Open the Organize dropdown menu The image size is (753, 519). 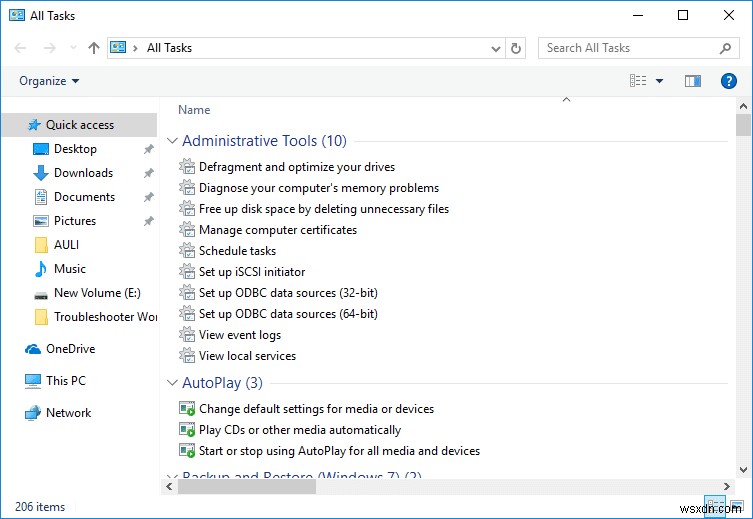coord(49,81)
